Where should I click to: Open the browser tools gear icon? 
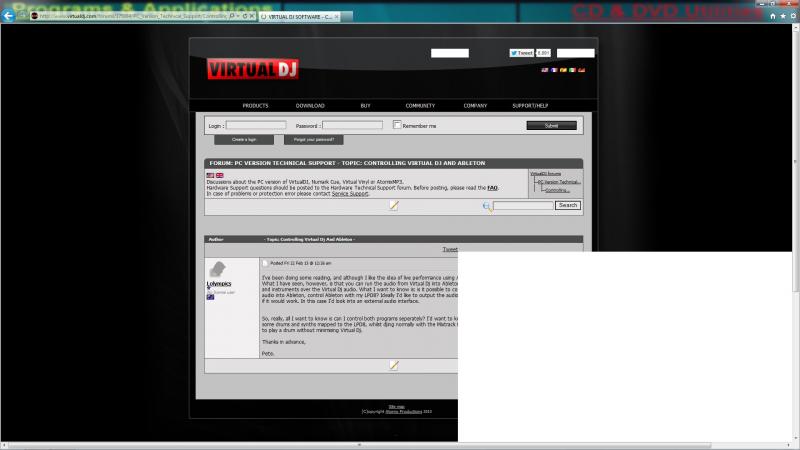click(x=793, y=16)
